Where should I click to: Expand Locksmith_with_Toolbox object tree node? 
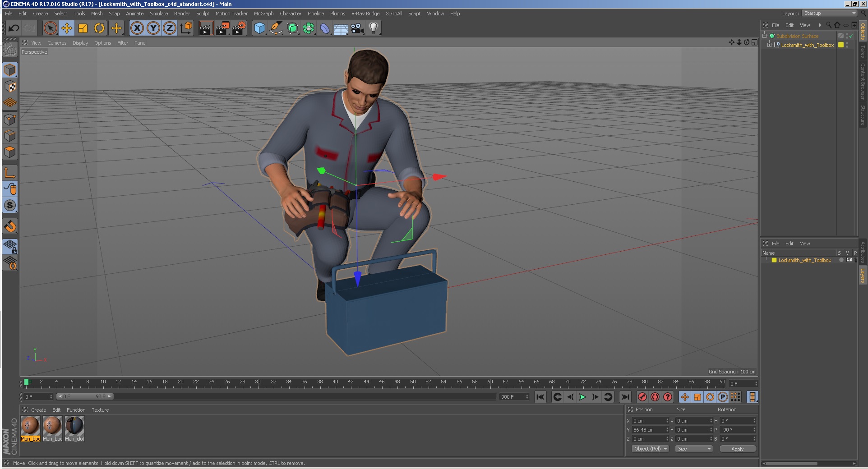(x=769, y=45)
